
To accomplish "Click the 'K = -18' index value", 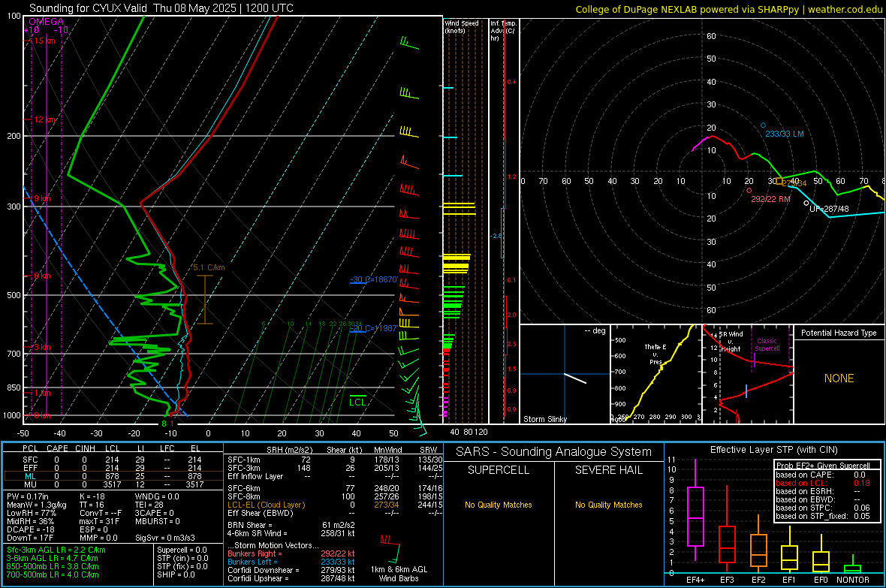I will [x=92, y=496].
